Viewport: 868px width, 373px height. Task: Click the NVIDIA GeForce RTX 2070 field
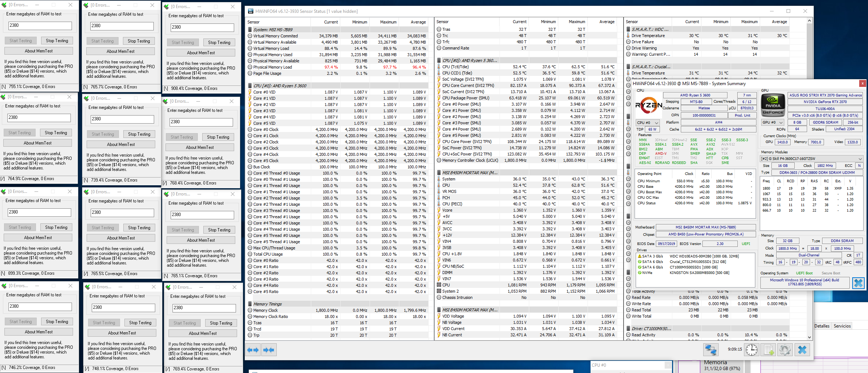[825, 102]
